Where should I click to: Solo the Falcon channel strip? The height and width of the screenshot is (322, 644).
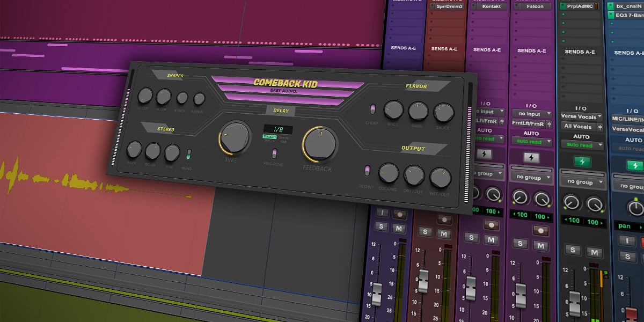pyautogui.click(x=521, y=243)
